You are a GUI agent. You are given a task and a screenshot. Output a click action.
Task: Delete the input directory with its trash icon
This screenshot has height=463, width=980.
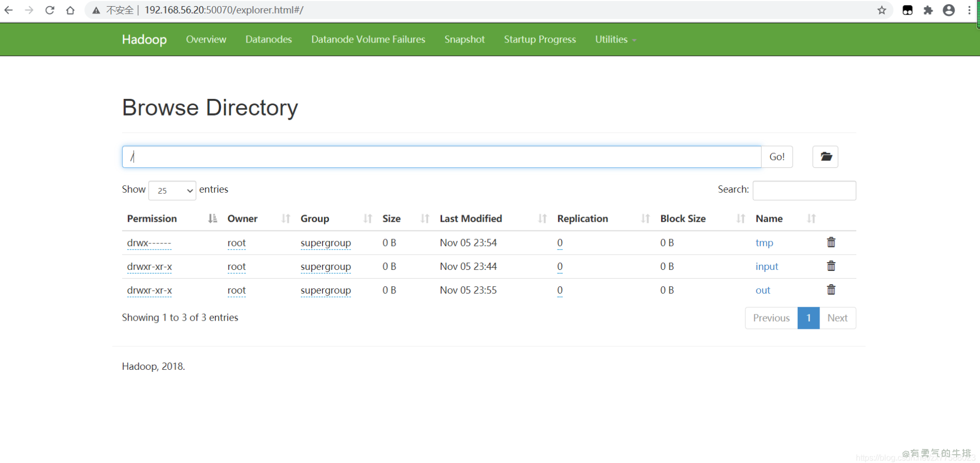(831, 266)
